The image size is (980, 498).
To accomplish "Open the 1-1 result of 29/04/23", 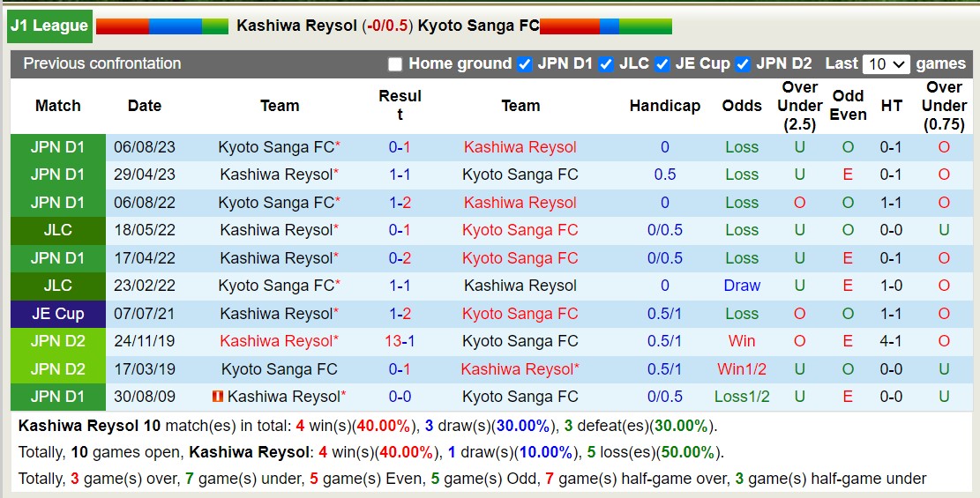I will tap(400, 175).
